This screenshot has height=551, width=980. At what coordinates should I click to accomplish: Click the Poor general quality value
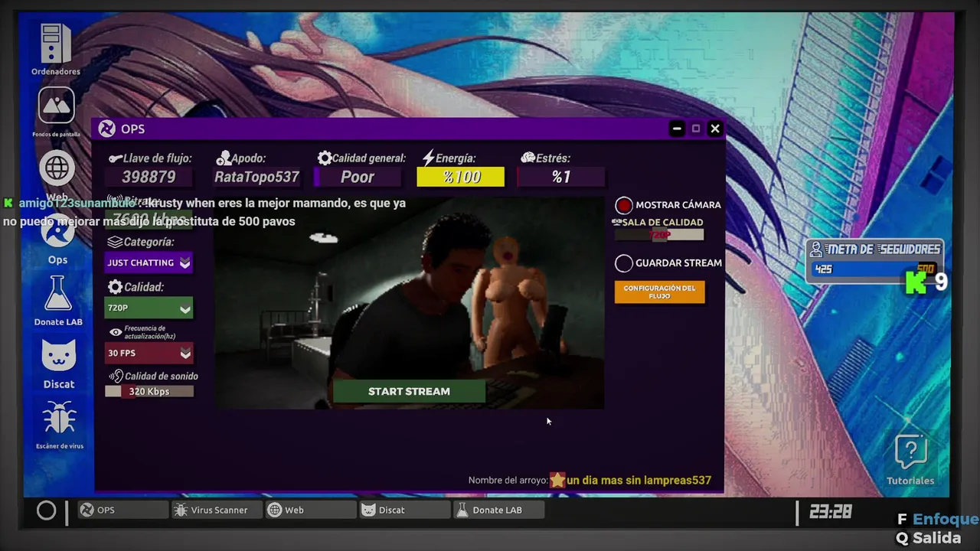[358, 177]
